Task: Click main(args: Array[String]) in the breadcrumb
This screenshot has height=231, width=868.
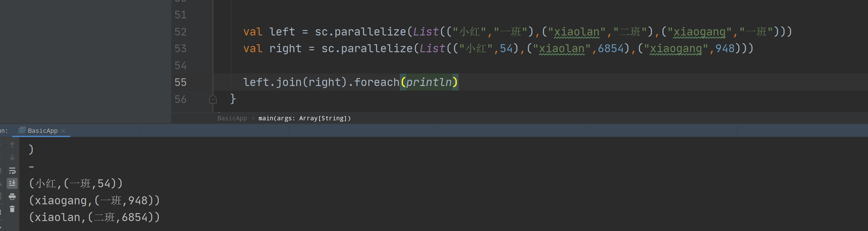Action: (x=305, y=118)
